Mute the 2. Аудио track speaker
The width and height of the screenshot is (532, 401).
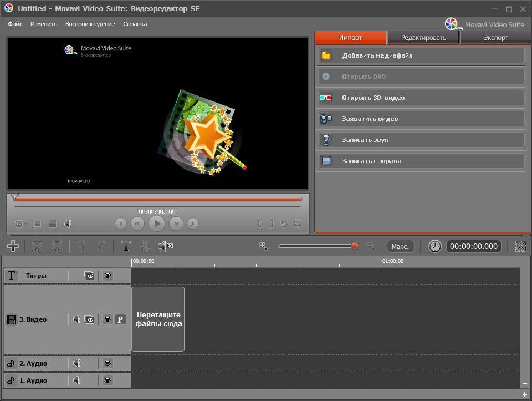[x=76, y=363]
